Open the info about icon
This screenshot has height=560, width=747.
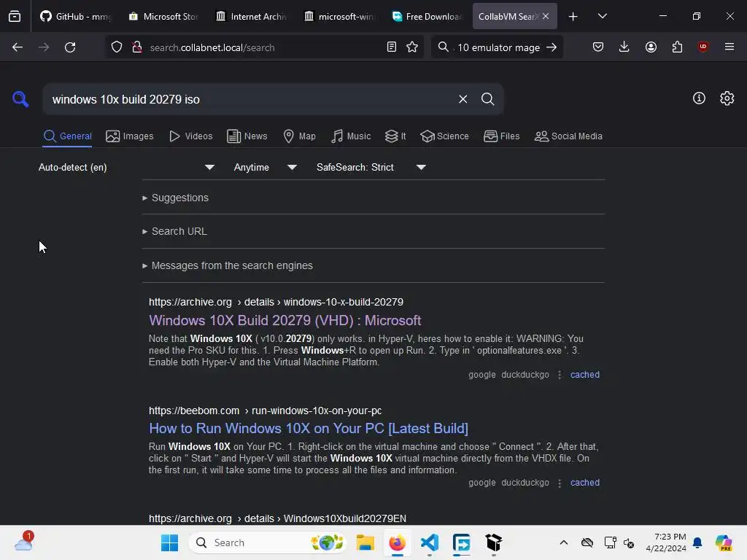pos(699,98)
